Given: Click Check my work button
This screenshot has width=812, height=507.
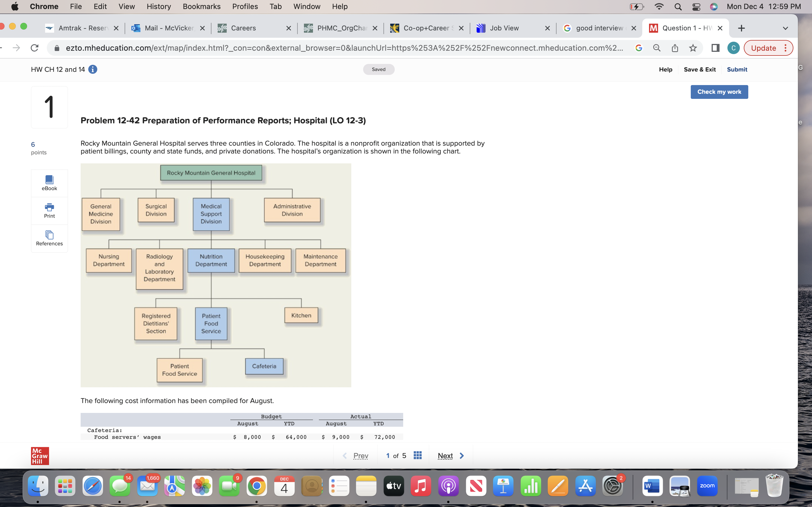Looking at the screenshot, I should pos(719,92).
